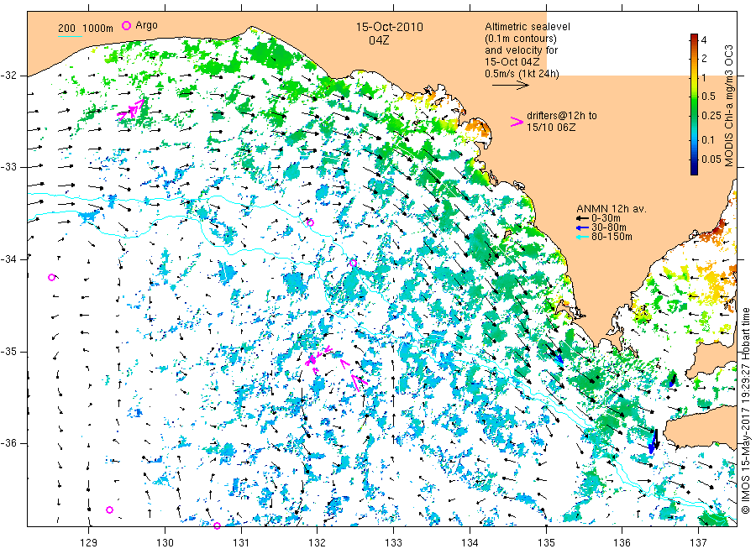This screenshot has height=554, width=756.
Task: Click the '15-Oct-2010' date title
Action: 390,27
